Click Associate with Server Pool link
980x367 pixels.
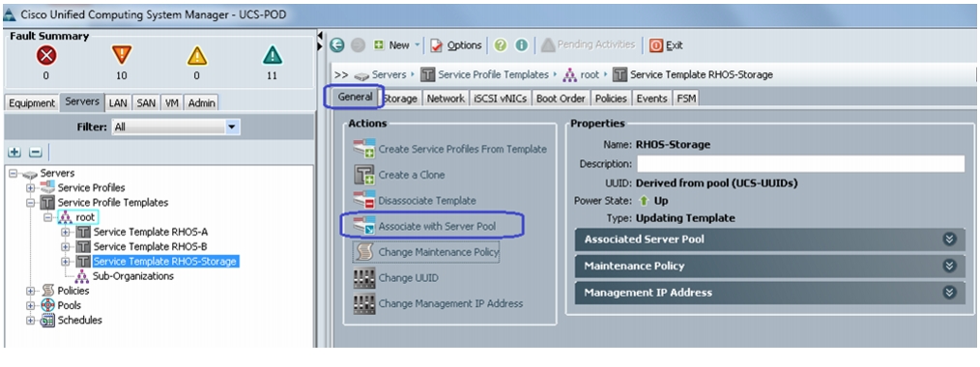click(x=437, y=226)
